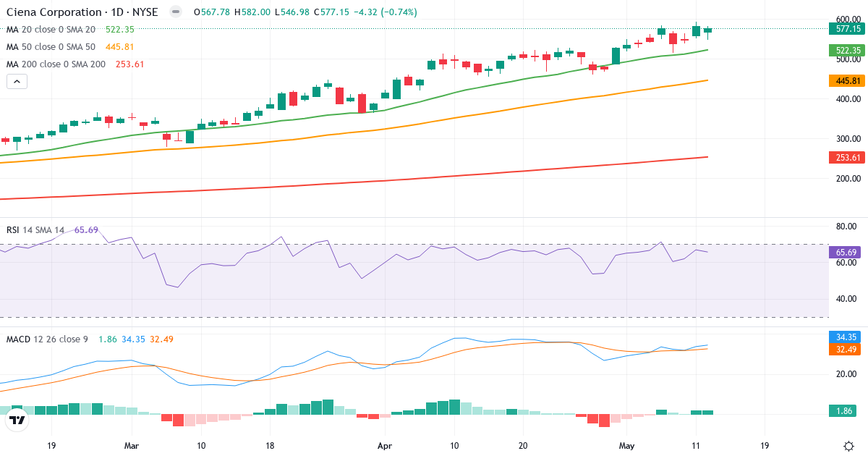This screenshot has height=456, width=868.
Task: Click the 522.35 SMA 20 price tag
Action: (848, 50)
